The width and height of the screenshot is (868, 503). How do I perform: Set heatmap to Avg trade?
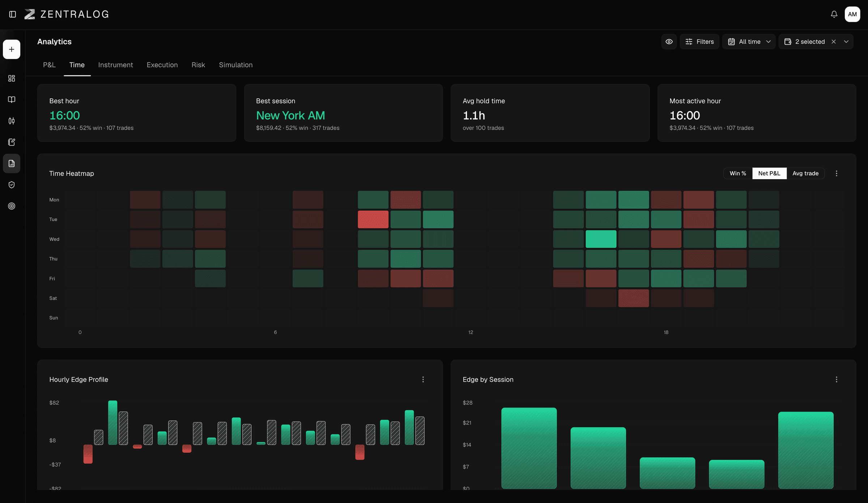coord(805,173)
